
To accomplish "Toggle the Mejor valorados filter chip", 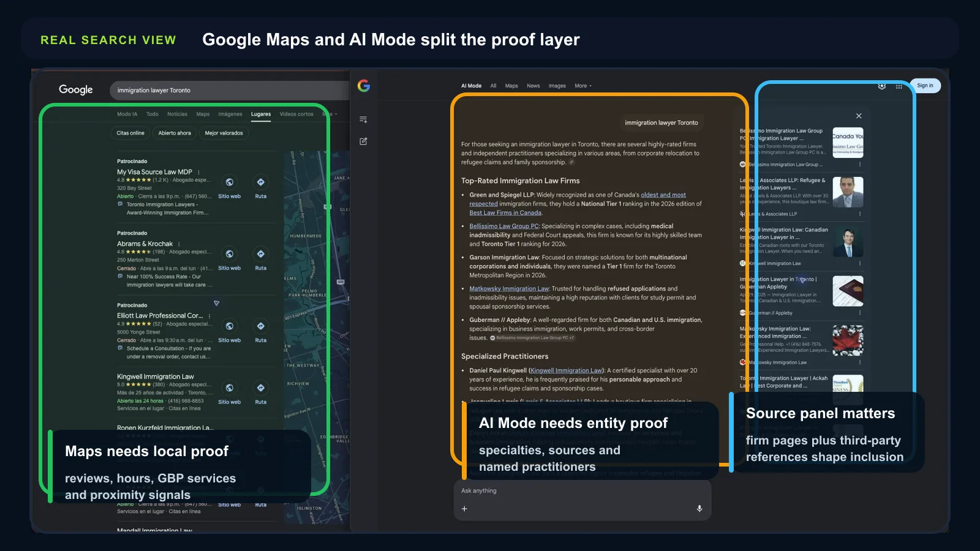I will tap(224, 133).
